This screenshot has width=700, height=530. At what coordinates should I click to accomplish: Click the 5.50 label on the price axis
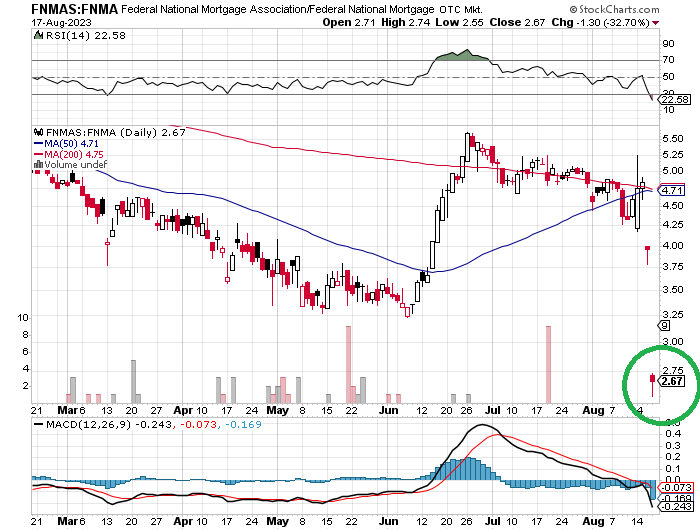(x=673, y=139)
